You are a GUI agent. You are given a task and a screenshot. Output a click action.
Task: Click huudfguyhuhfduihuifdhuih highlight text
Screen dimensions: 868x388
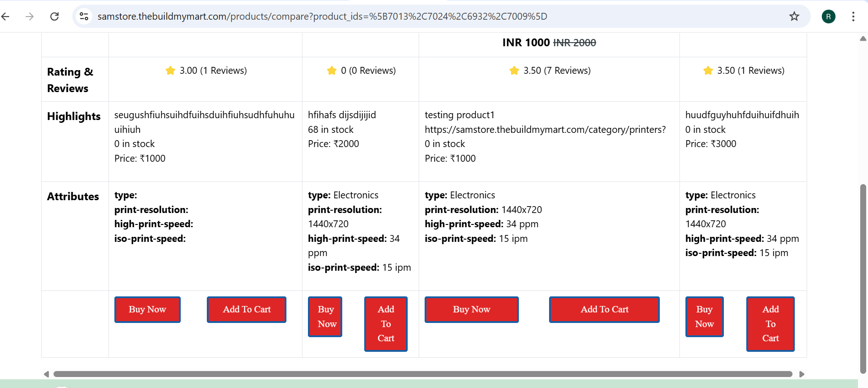[x=742, y=115]
